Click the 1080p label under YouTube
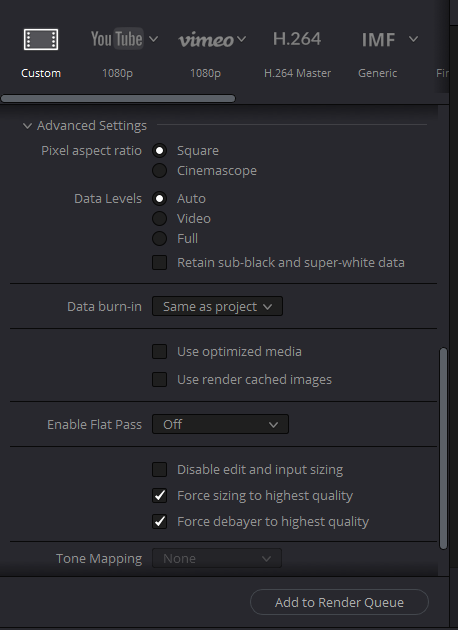Image resolution: width=458 pixels, height=630 pixels. click(117, 73)
